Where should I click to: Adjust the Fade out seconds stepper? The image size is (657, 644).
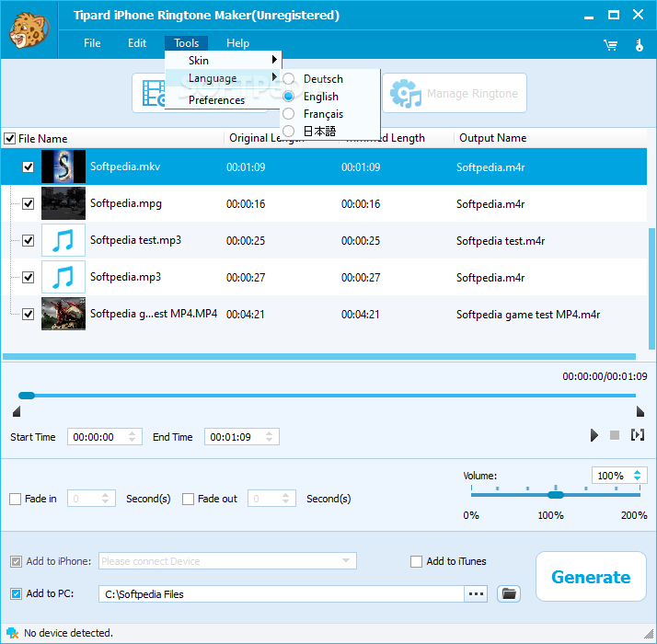(285, 499)
